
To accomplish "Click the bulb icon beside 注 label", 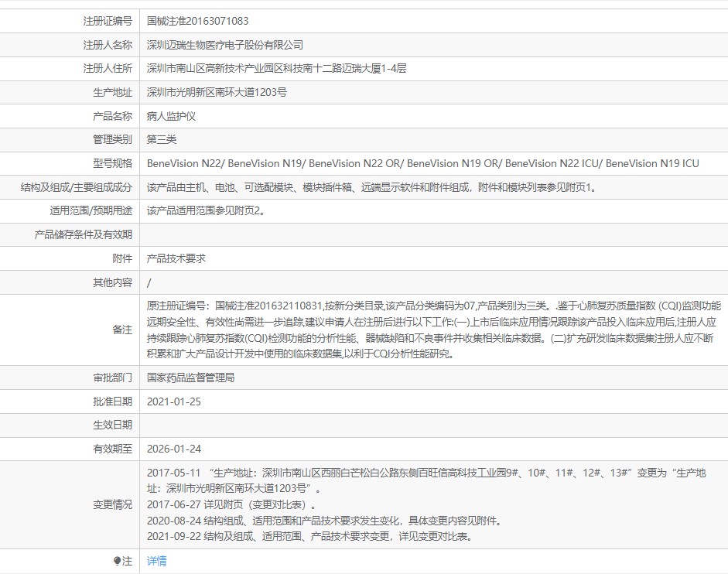I will (117, 561).
